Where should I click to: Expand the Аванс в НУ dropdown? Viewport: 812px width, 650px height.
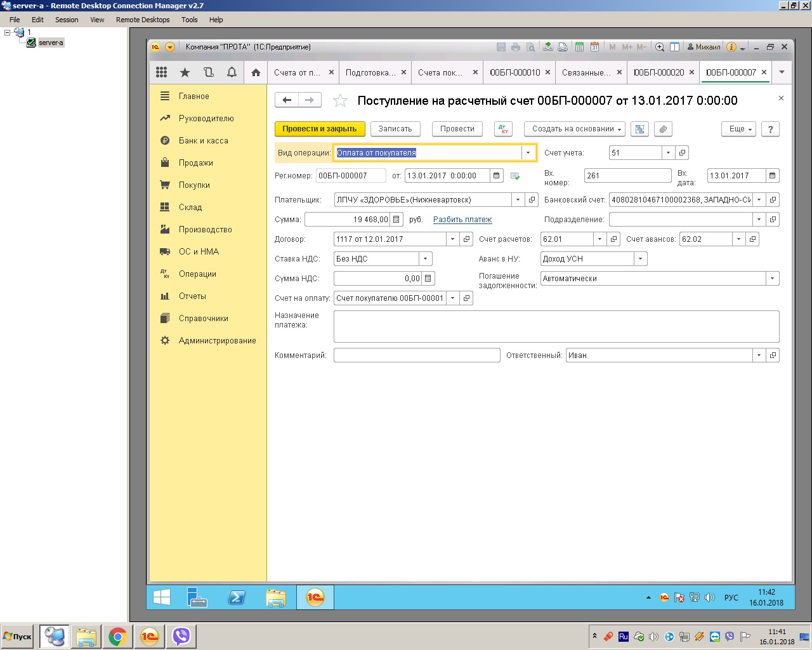coord(641,259)
